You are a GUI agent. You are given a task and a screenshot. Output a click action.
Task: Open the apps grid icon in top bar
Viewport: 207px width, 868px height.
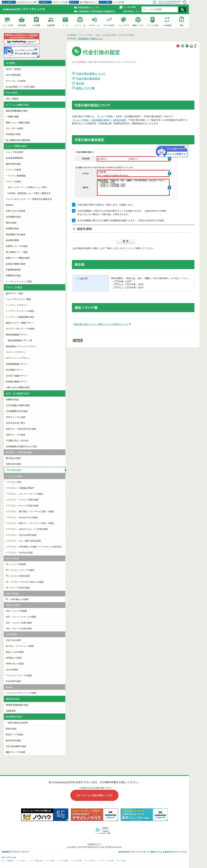(154, 2)
